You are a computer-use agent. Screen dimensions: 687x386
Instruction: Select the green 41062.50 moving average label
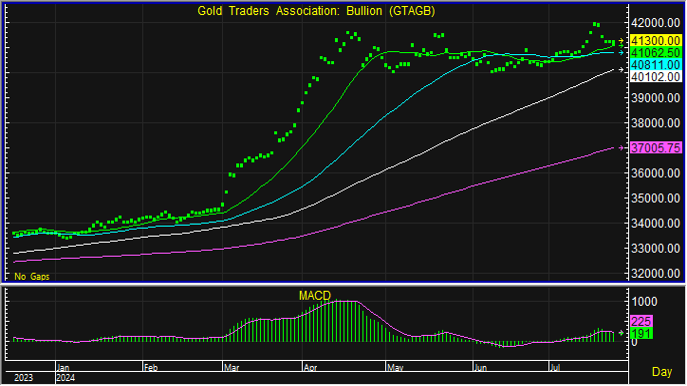coord(655,53)
